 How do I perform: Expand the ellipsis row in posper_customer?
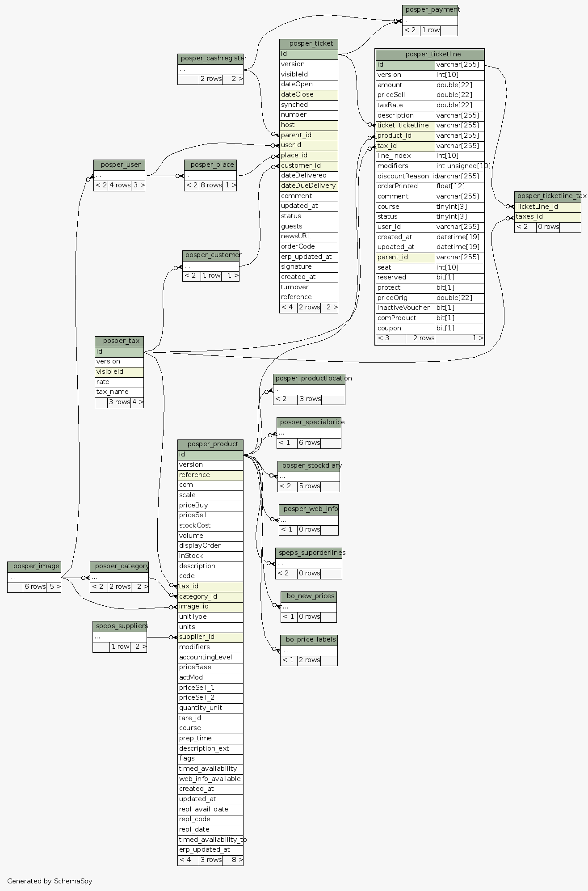[211, 266]
